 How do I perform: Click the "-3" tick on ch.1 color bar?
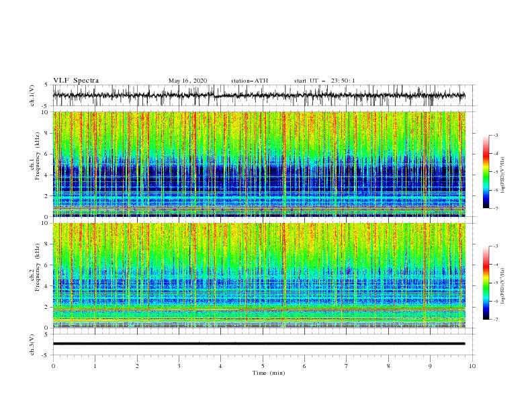(495, 135)
